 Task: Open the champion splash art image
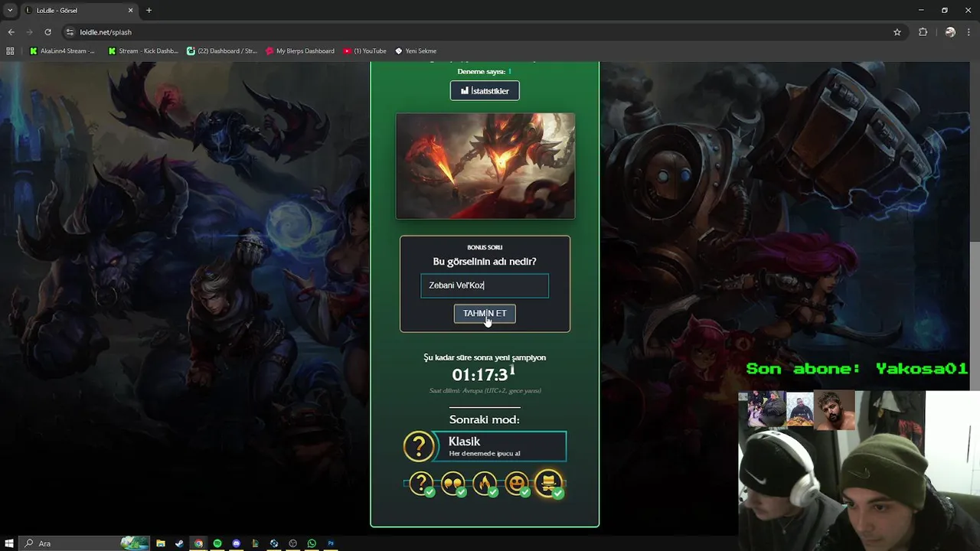point(485,166)
